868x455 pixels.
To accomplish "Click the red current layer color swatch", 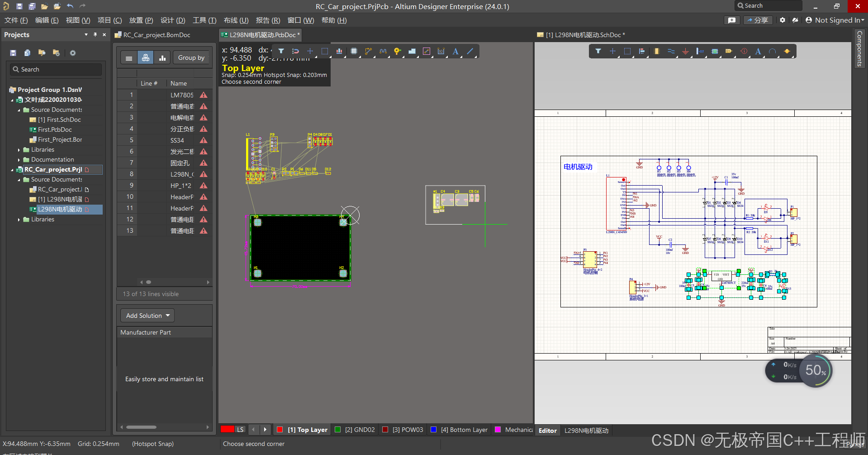I will (x=227, y=430).
